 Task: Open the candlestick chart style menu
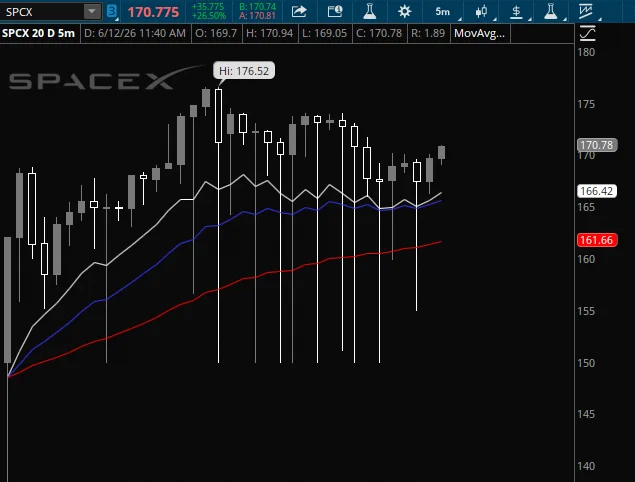(482, 11)
